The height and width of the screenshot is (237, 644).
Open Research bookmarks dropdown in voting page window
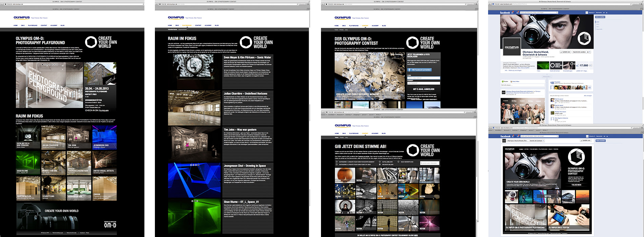tap(340, 115)
